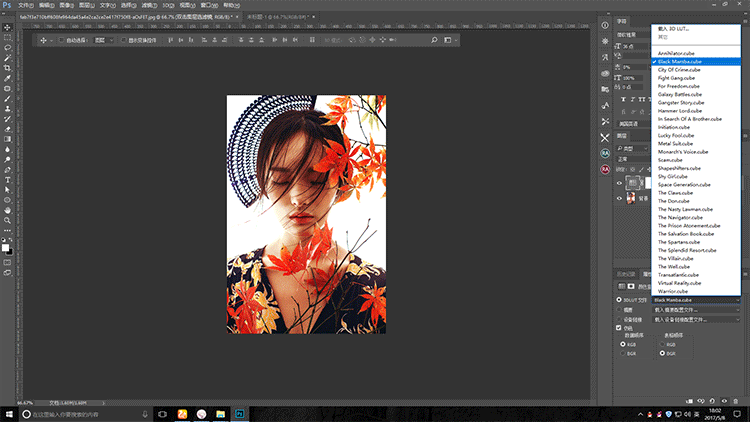The width and height of the screenshot is (750, 422).
Task: Open the workspace layout switcher icon
Action: pyautogui.click(x=448, y=40)
